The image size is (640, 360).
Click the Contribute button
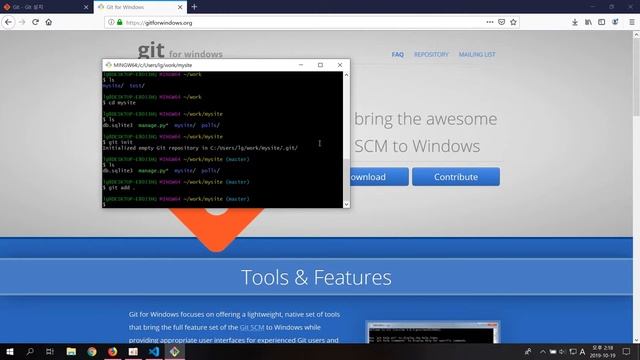coord(456,177)
